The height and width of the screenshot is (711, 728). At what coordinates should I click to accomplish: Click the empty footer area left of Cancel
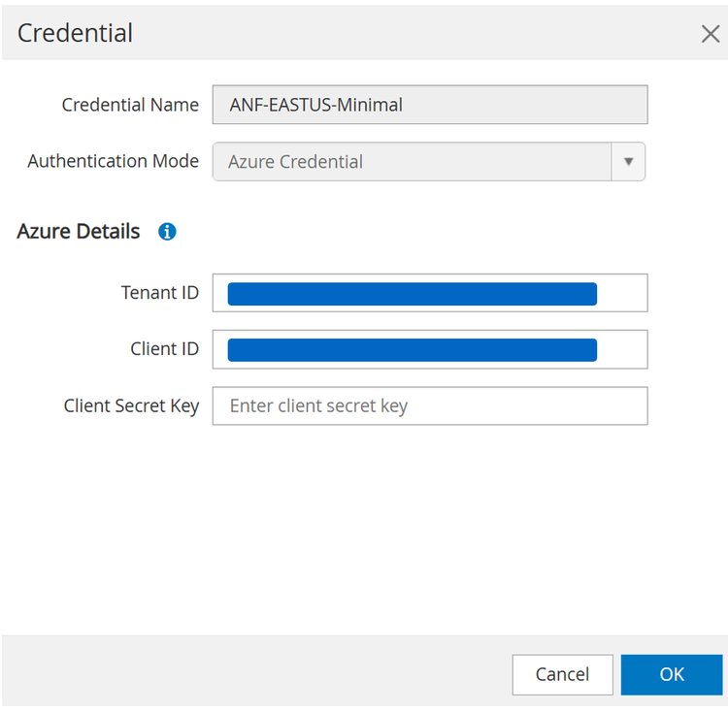tap(252, 674)
